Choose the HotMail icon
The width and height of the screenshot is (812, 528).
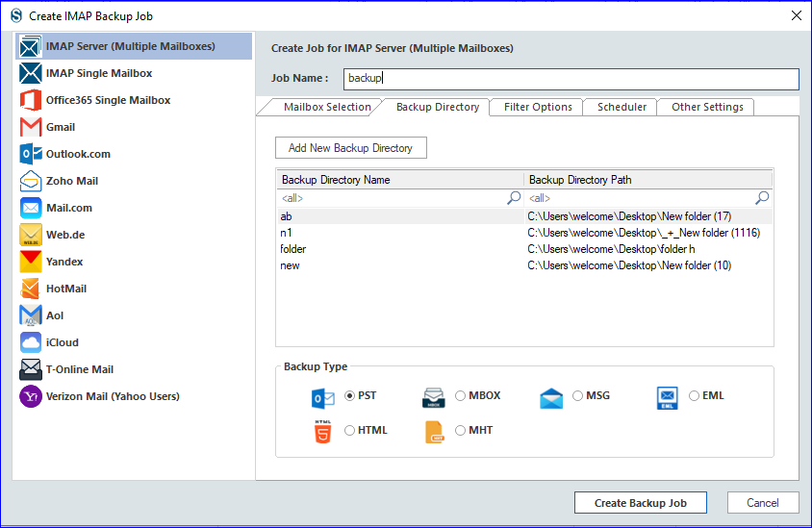click(x=30, y=289)
